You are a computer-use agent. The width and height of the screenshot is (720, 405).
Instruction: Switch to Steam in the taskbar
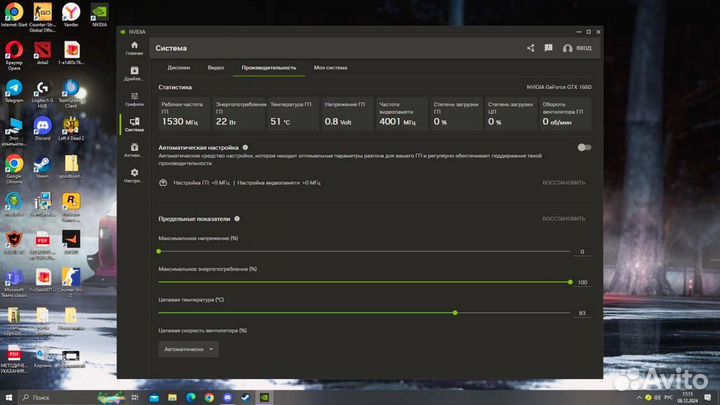click(246, 397)
